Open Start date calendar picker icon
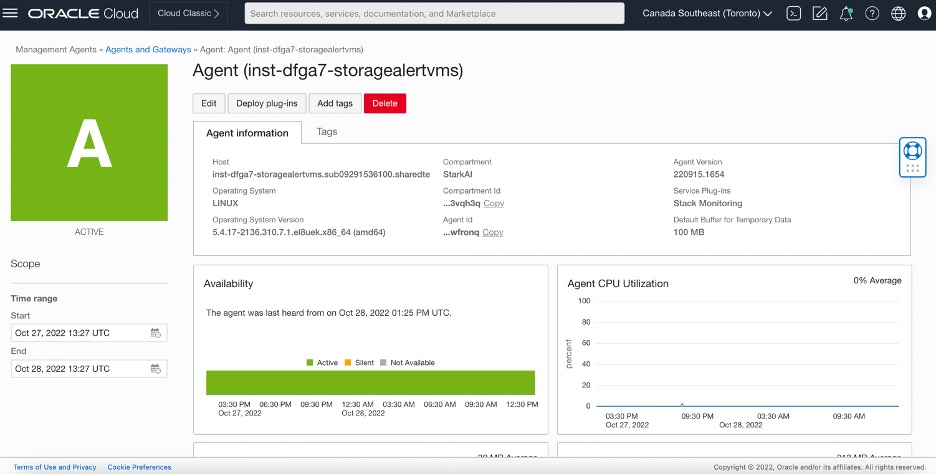This screenshot has height=474, width=936. tap(156, 333)
